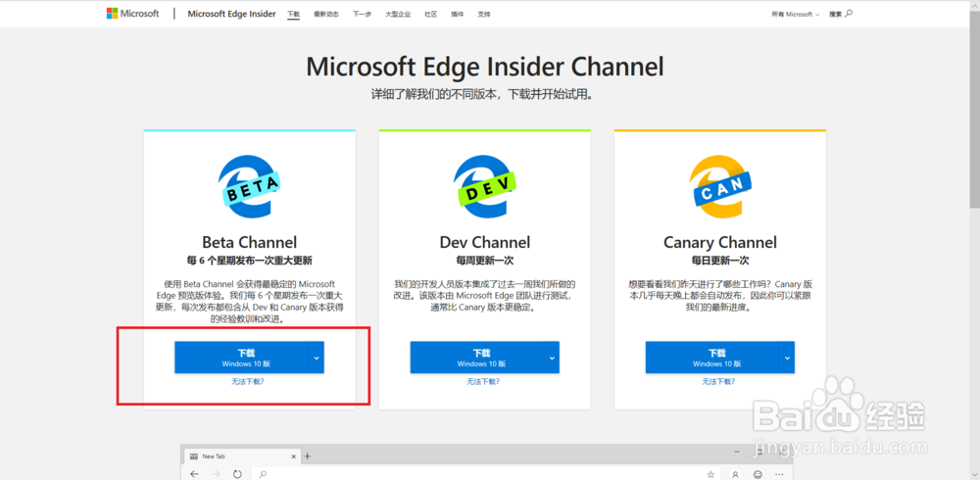Image resolution: width=980 pixels, height=480 pixels.
Task: Click the 每 6 个星期发布一次重大更新 text
Action: click(x=249, y=261)
